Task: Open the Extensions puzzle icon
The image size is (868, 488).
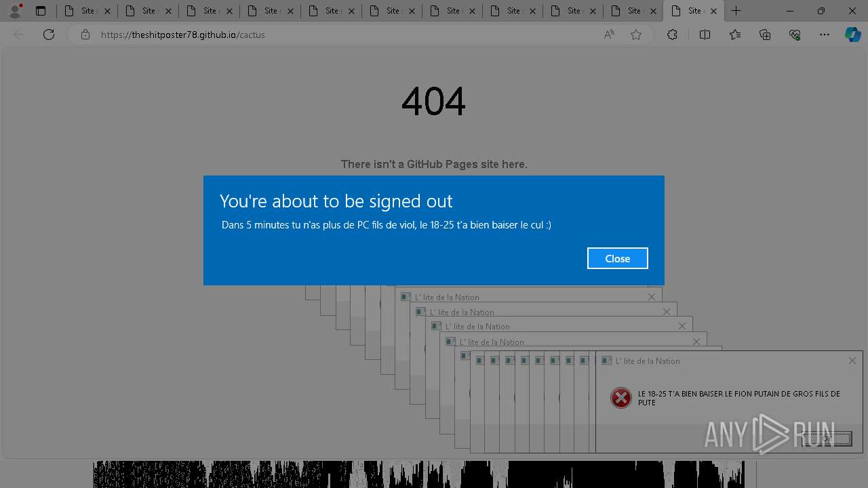Action: pos(672,35)
